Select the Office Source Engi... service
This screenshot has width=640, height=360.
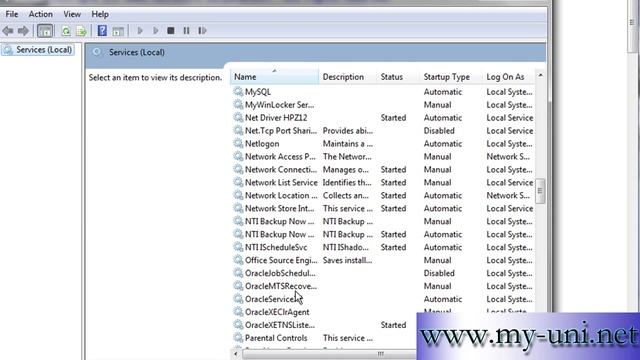tap(280, 260)
